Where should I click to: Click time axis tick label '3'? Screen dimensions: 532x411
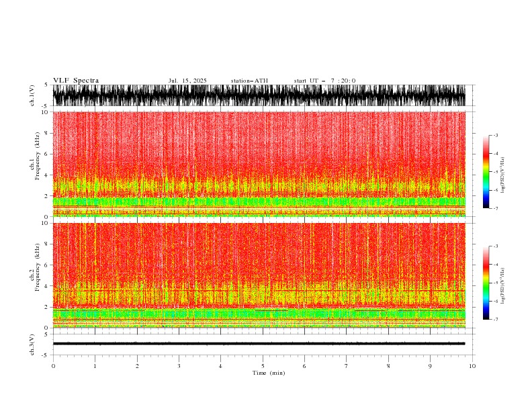(x=179, y=366)
